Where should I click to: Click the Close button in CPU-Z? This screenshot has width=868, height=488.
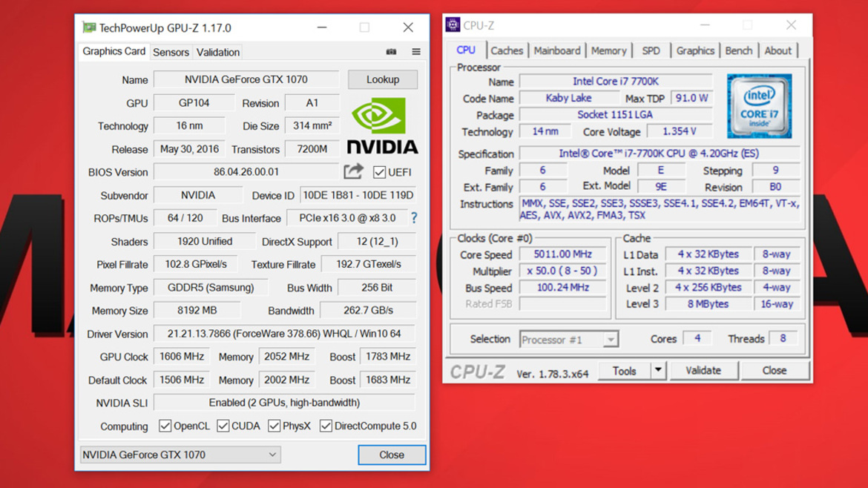coord(774,370)
